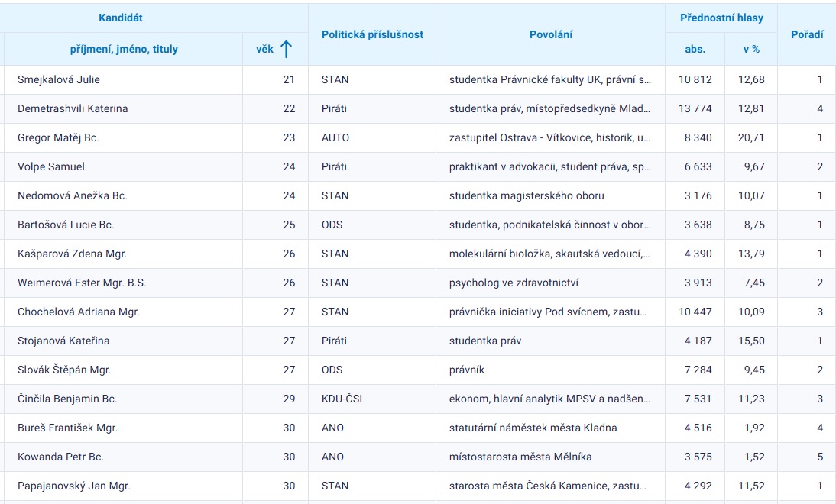Screen dimensions: 836x504
Task: Click the truncated occupation of Bartošová Lucie
Action: [549, 225]
